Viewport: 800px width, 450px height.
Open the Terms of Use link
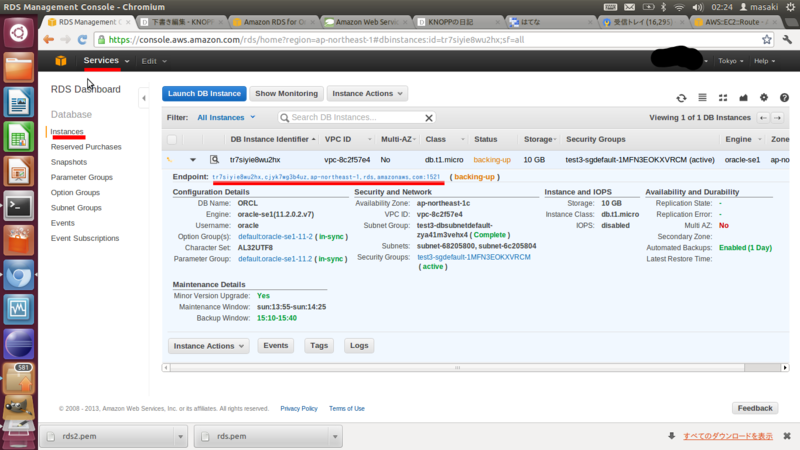coord(347,409)
